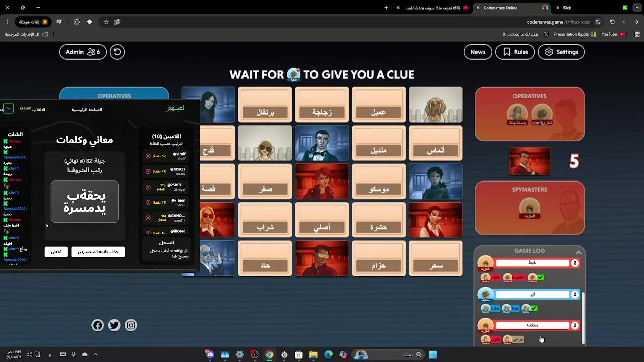Viewport: 644px width, 362px height.
Task: Remove player @MSAZ7 from leaderboard
Action: pyautogui.click(x=148, y=171)
